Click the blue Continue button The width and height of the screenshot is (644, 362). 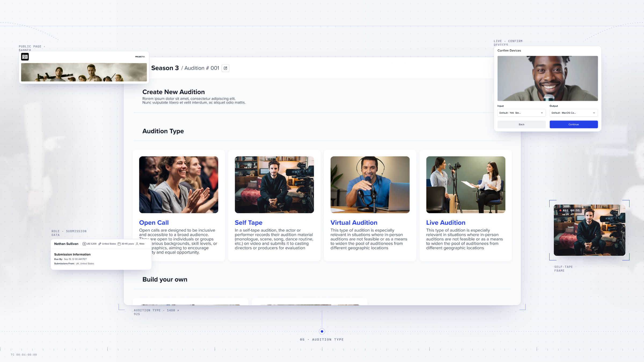(x=574, y=124)
